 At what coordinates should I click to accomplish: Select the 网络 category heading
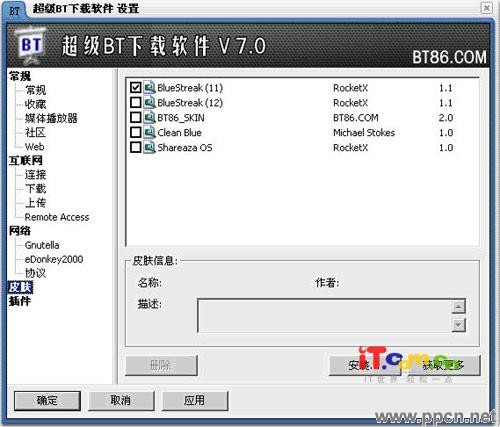tap(20, 231)
